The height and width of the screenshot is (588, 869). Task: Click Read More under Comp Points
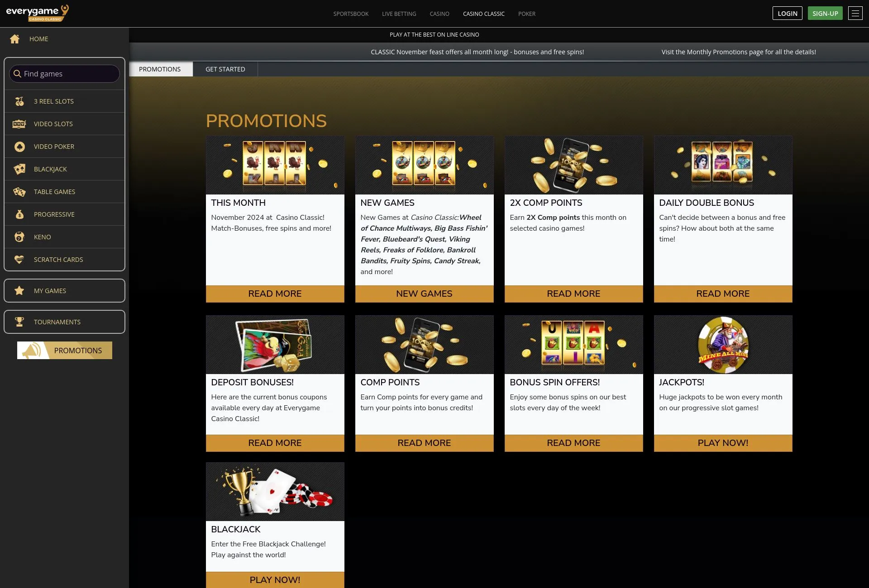pos(424,443)
